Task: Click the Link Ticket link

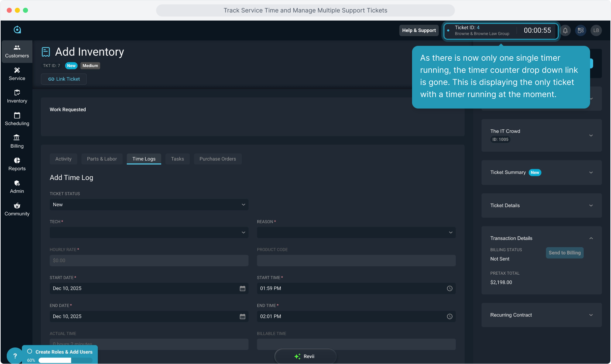Action: (x=64, y=79)
